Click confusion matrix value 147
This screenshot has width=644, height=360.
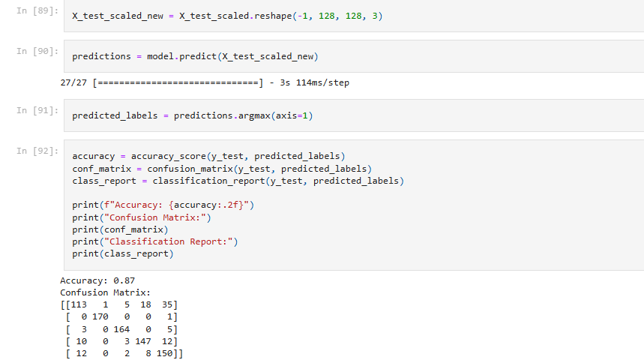[143, 341]
